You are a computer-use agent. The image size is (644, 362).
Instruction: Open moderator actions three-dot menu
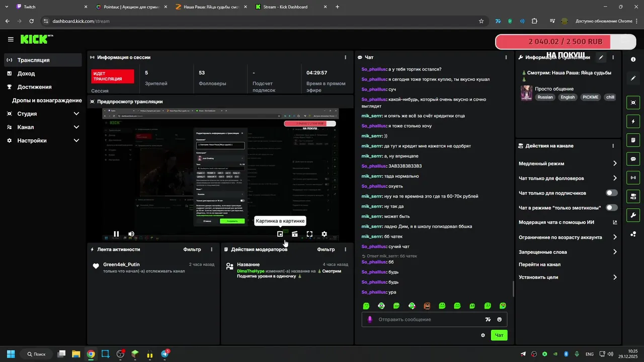345,249
